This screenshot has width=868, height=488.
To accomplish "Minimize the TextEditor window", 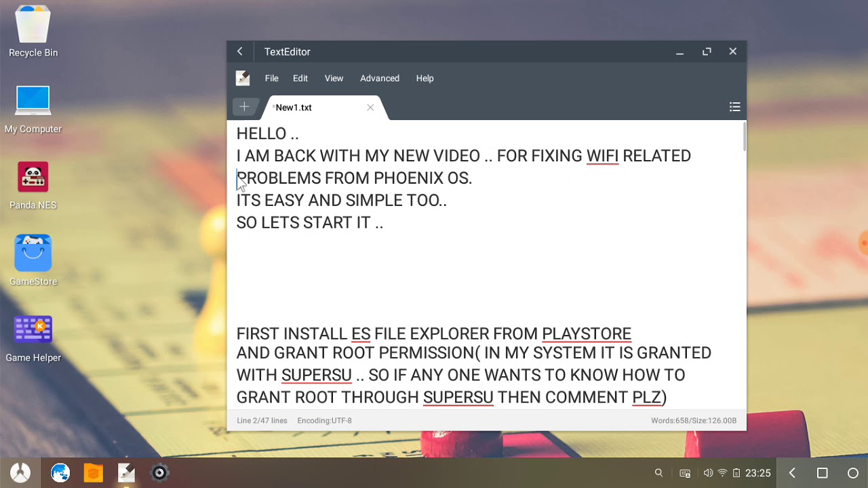I will (x=679, y=52).
